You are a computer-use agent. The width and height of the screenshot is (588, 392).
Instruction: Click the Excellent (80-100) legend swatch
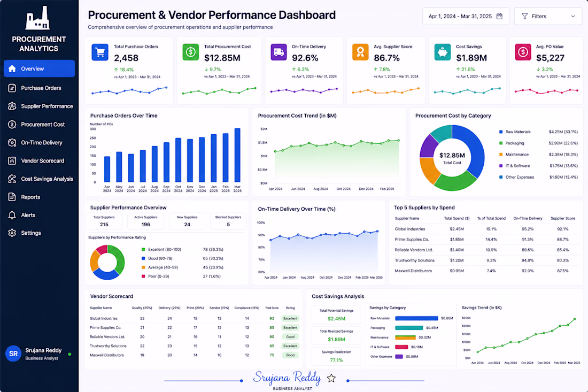pos(143,249)
